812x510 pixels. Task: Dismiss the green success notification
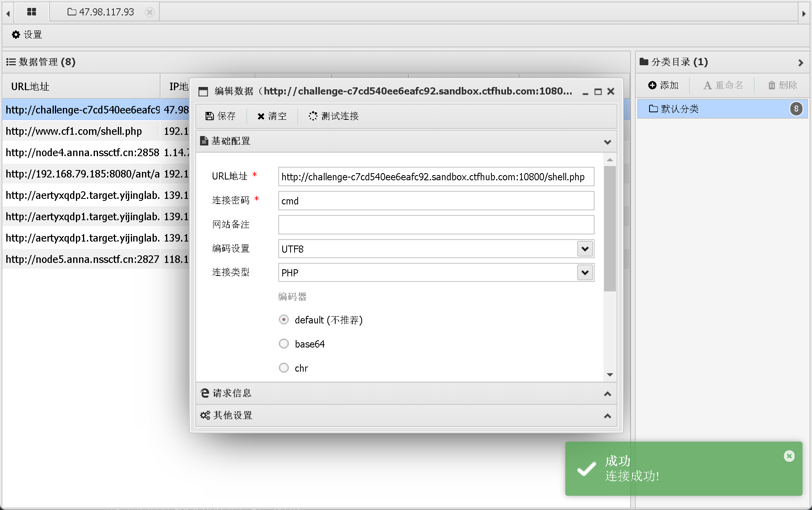coord(789,456)
